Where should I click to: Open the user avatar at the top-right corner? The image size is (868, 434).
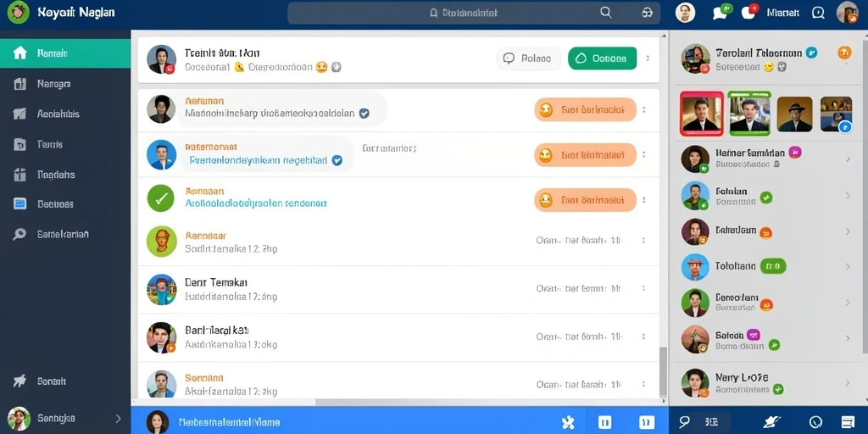[848, 12]
